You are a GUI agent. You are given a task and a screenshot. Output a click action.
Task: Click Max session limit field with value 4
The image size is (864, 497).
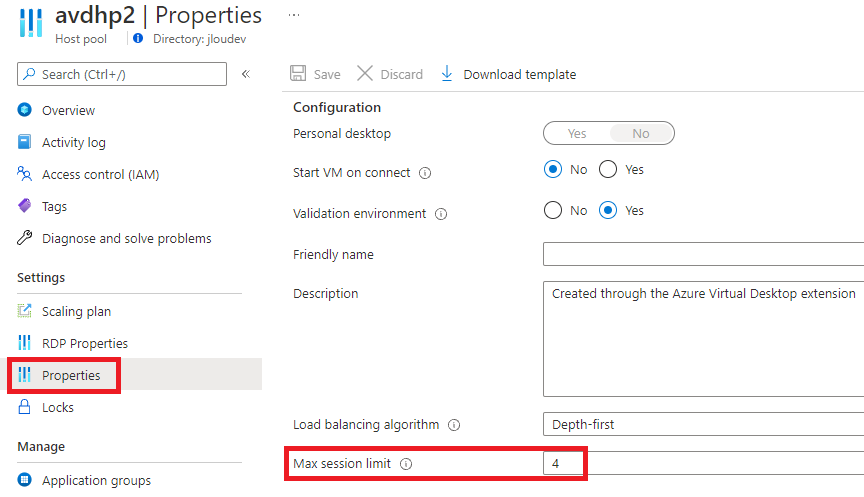[703, 463]
